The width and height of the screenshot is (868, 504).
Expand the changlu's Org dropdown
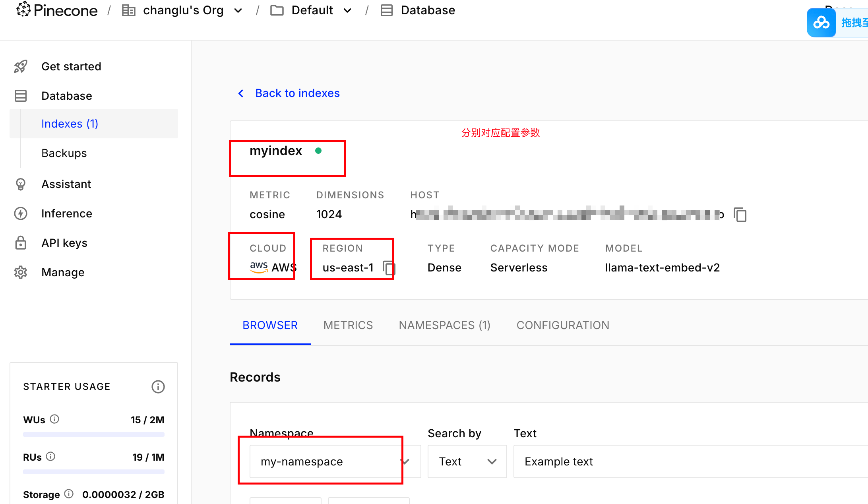(x=238, y=11)
